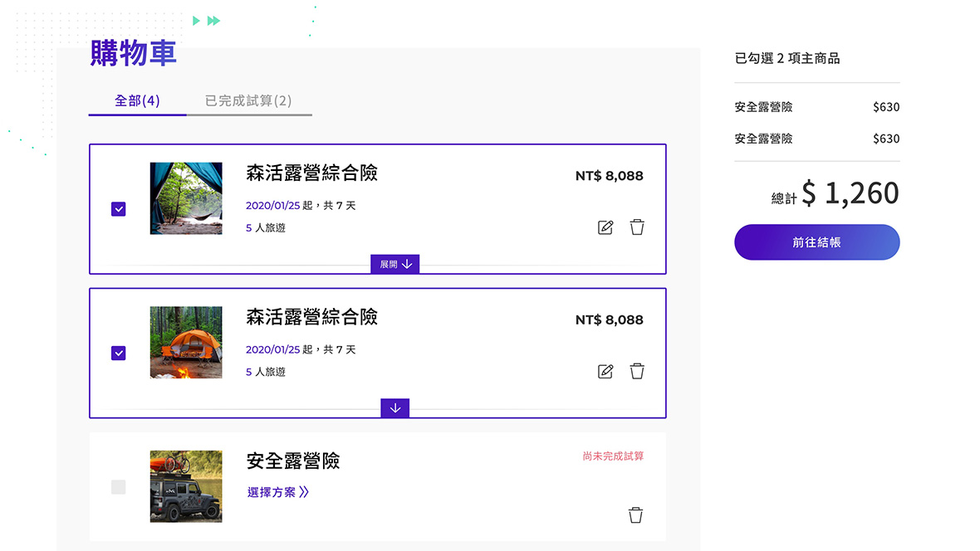Delete the cart item with hammock photo
980x551 pixels.
click(637, 227)
